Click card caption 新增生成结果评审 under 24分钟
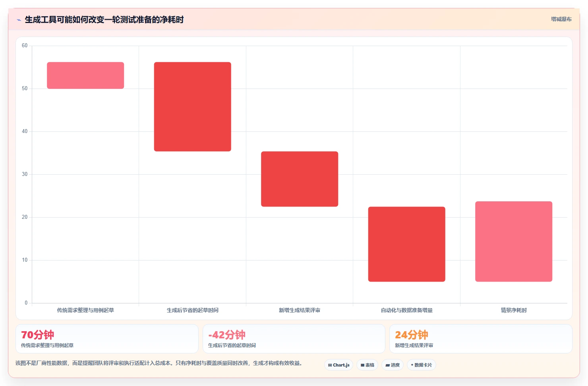This screenshot has width=588, height=386. coord(414,345)
